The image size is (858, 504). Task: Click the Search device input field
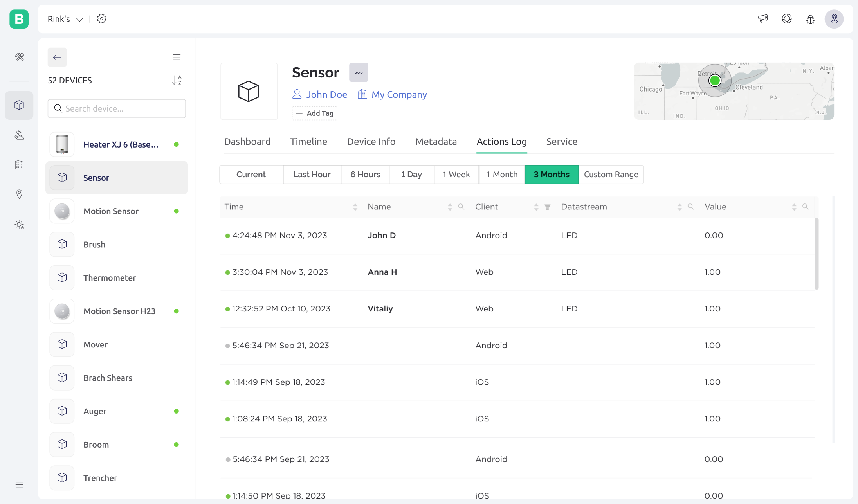coord(117,108)
